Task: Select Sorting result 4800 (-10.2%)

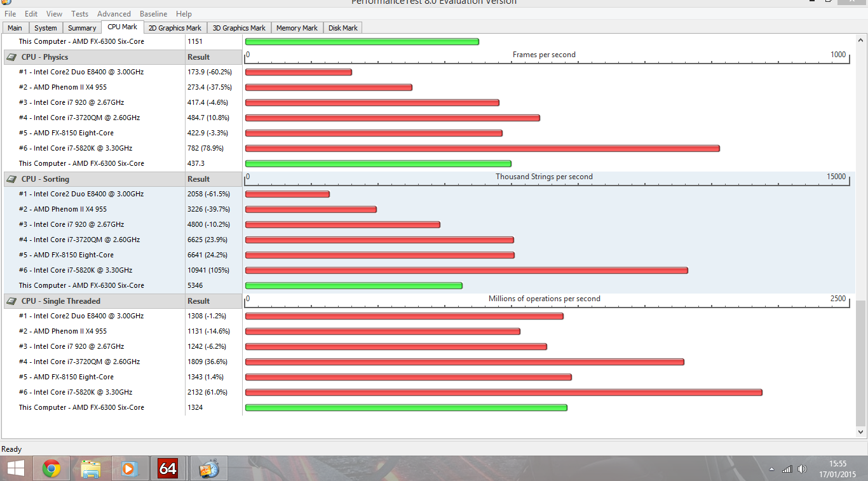Action: (x=208, y=224)
